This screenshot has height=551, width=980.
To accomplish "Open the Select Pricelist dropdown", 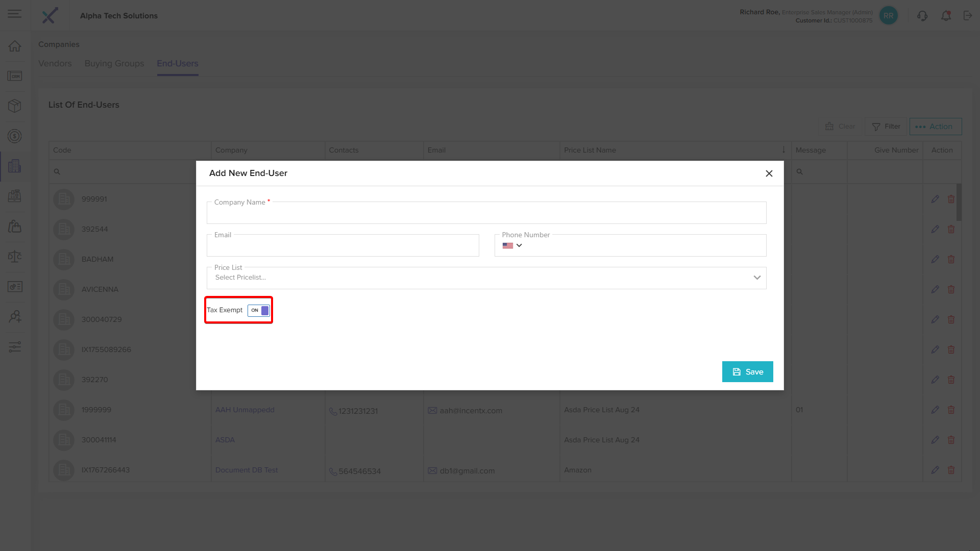I will (486, 278).
